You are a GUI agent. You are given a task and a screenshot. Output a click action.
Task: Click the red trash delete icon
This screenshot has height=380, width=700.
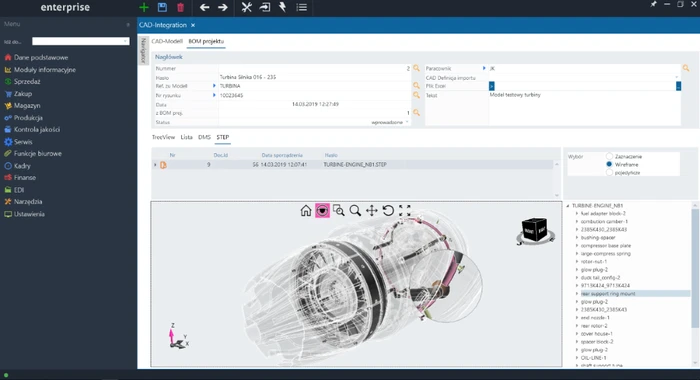tap(180, 7)
